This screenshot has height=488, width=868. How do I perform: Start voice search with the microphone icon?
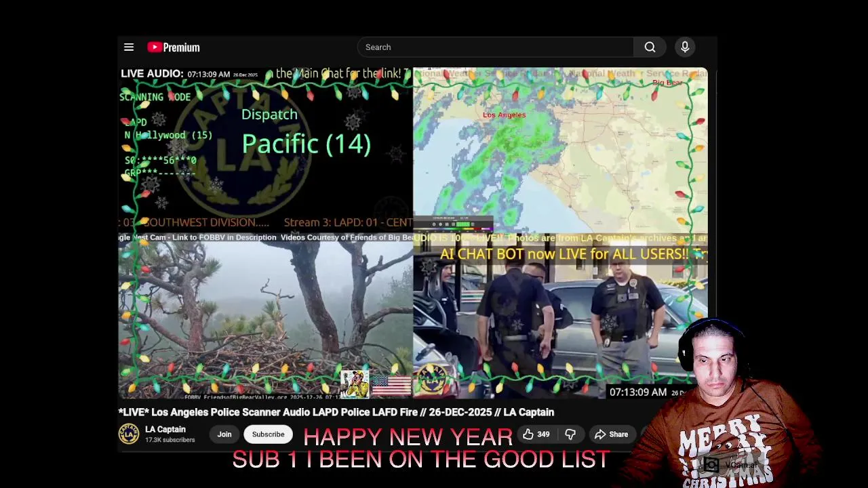685,47
